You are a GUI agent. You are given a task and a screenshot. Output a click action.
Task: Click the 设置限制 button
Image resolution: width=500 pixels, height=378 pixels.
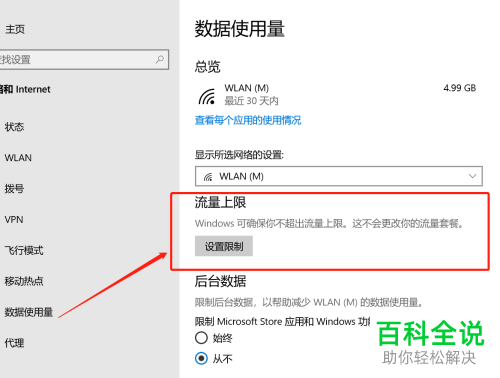click(224, 246)
